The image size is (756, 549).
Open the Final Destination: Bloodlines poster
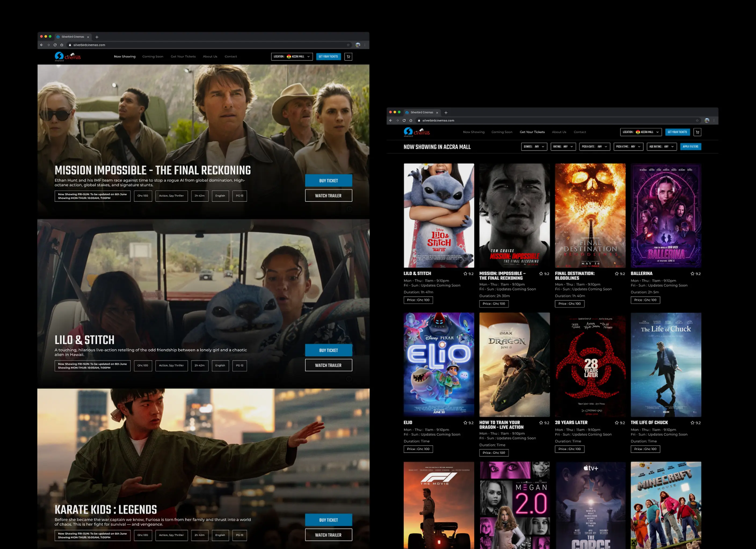(x=590, y=215)
